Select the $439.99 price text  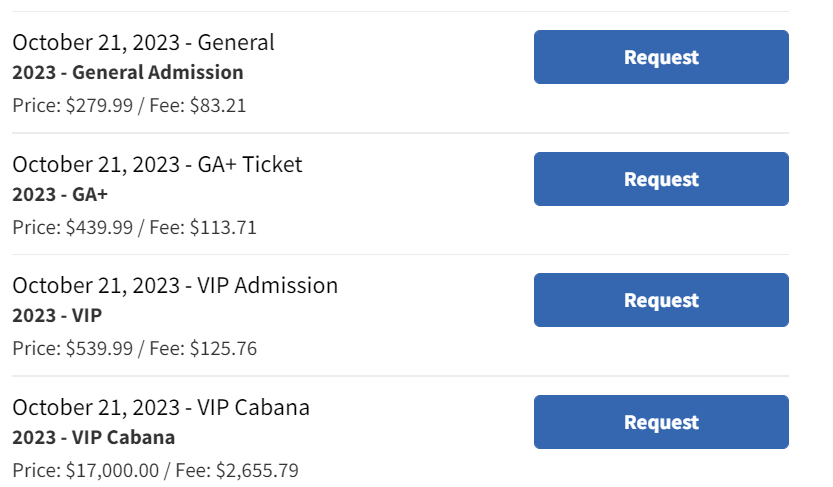click(x=99, y=227)
